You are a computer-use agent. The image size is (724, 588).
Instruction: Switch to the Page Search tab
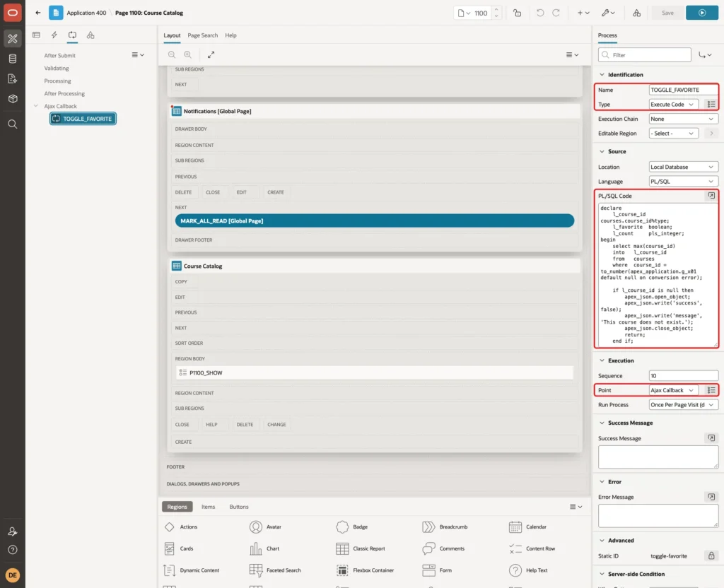[x=202, y=35]
